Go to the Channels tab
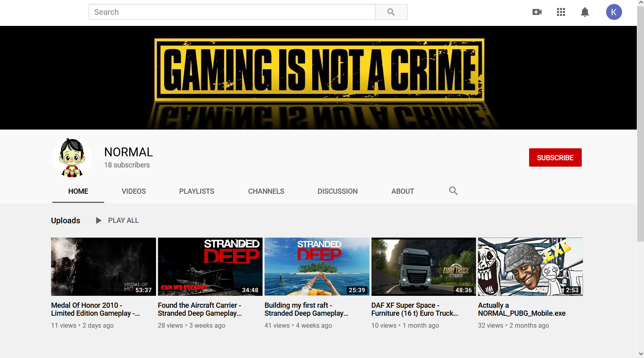This screenshot has height=358, width=644. 266,191
